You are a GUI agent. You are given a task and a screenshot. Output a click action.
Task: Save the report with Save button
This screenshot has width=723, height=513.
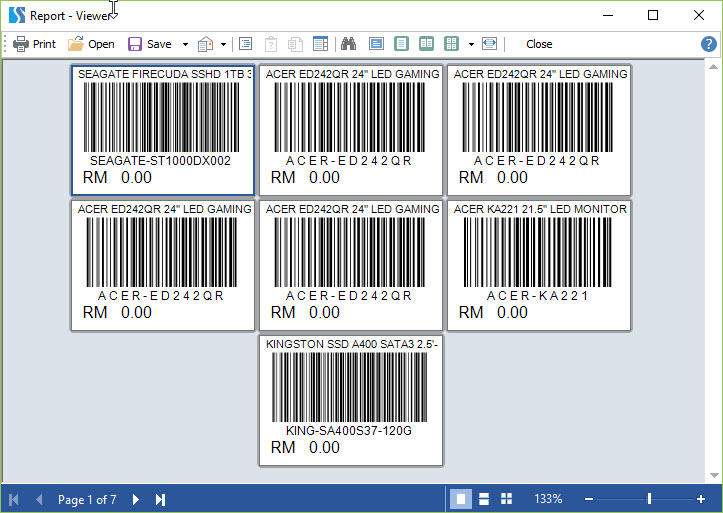(x=150, y=44)
